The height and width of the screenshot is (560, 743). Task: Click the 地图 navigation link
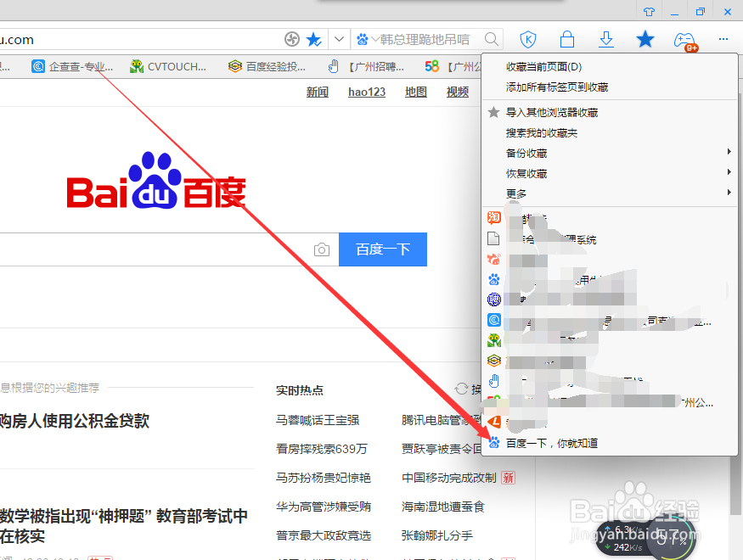click(x=416, y=92)
